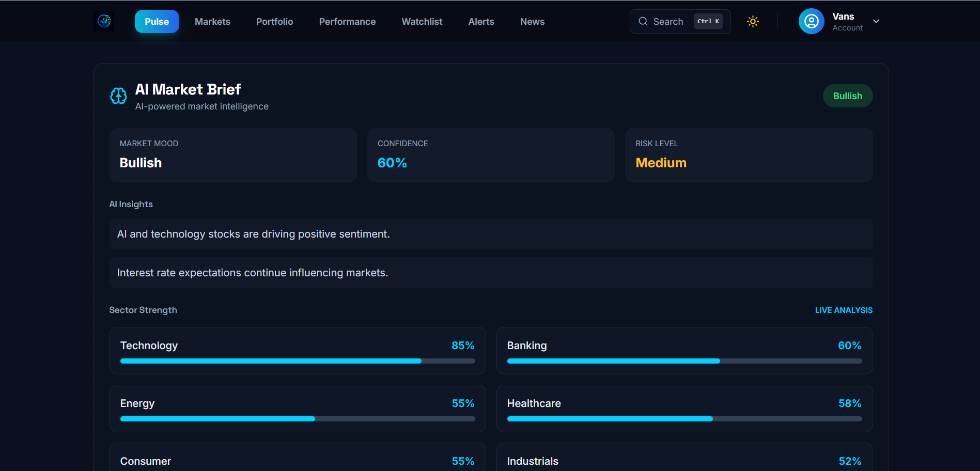This screenshot has height=471, width=980.
Task: Open the Watchlist tab
Action: [x=422, y=21]
